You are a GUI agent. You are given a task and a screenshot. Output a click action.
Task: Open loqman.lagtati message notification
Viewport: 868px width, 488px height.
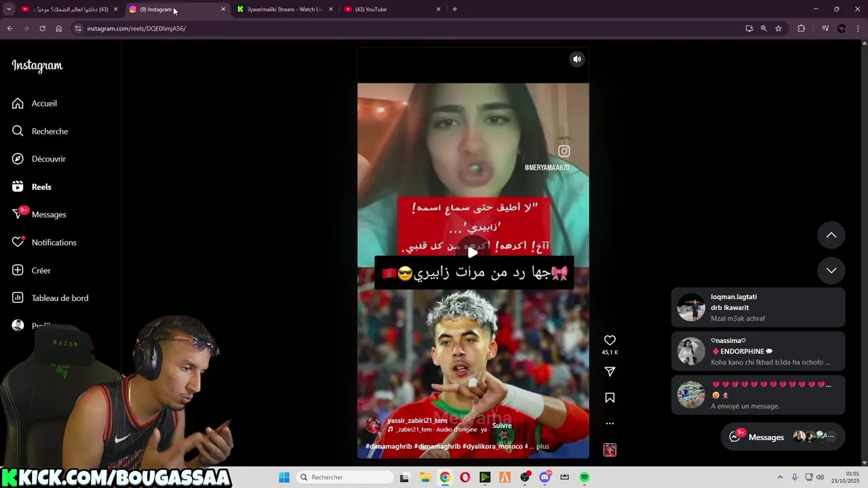(758, 308)
